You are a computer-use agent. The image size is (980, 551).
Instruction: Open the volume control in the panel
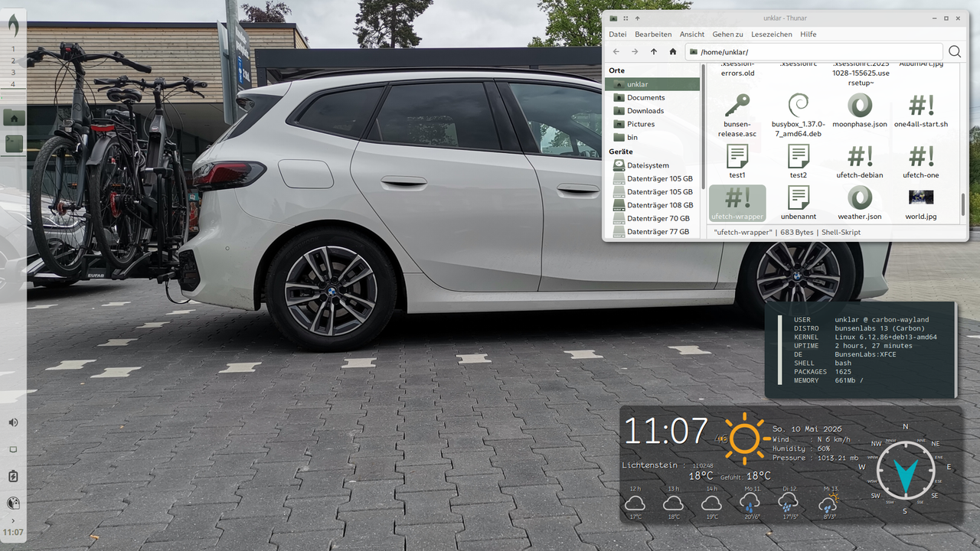tap(13, 422)
